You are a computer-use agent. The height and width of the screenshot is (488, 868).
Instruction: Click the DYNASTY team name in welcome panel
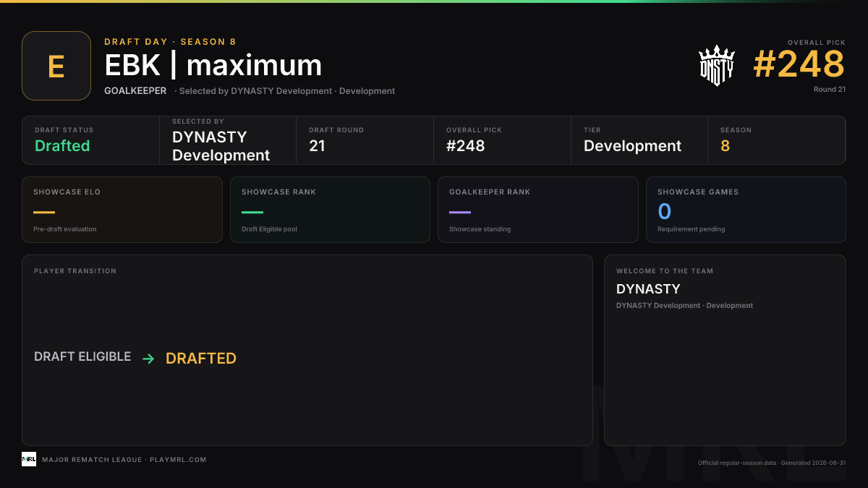[x=648, y=289]
